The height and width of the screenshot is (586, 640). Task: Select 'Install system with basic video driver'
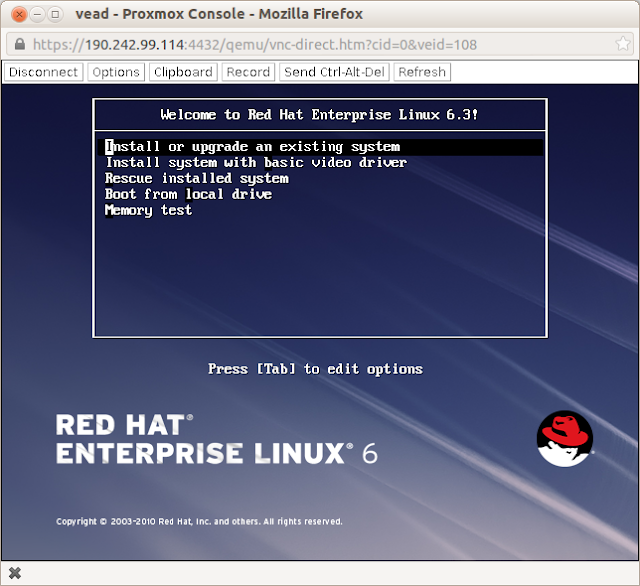pyautogui.click(x=256, y=163)
